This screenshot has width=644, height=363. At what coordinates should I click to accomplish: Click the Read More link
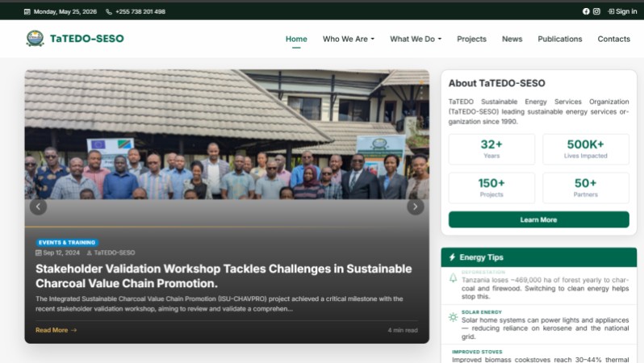(56, 330)
